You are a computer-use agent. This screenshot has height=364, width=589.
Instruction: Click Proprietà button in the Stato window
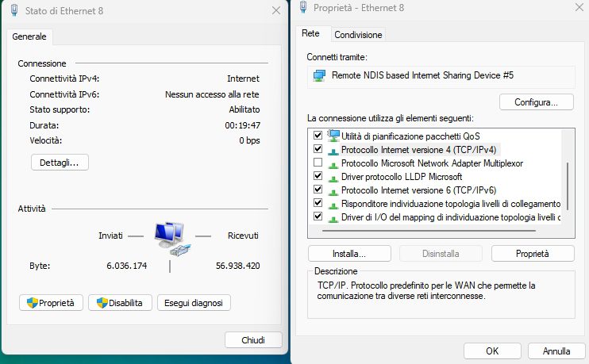[51, 303]
